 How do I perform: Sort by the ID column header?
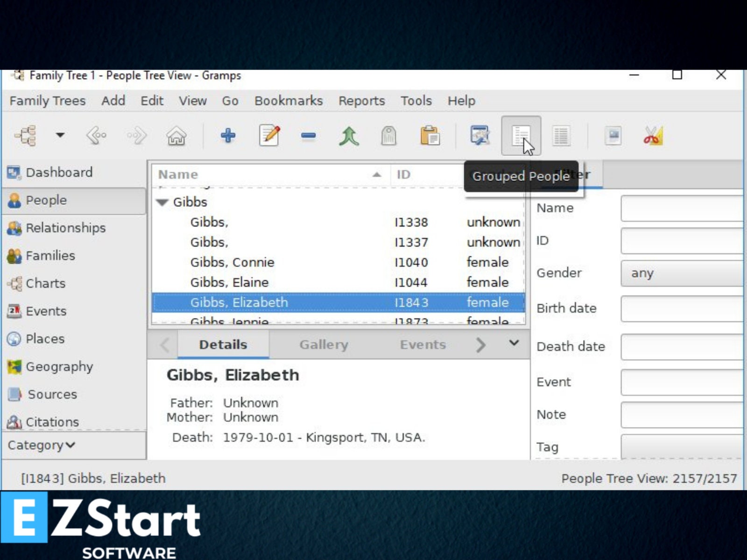pyautogui.click(x=426, y=175)
